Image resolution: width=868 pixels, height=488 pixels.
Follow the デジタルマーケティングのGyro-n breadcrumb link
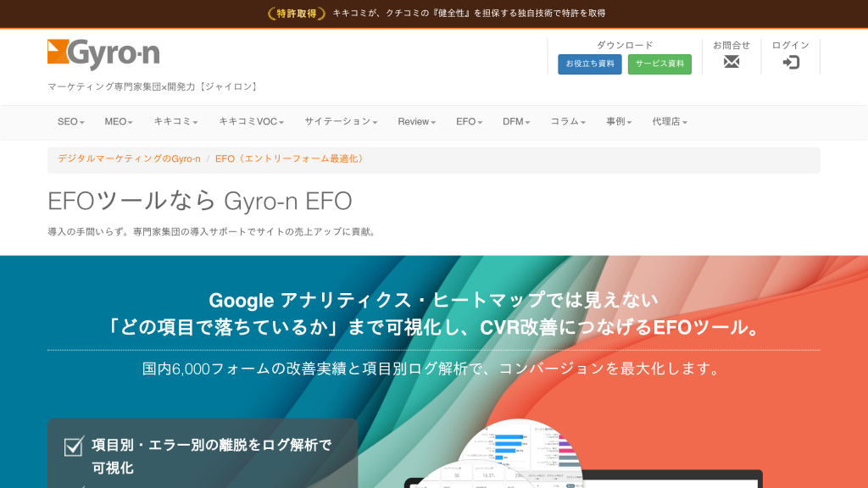(x=129, y=158)
